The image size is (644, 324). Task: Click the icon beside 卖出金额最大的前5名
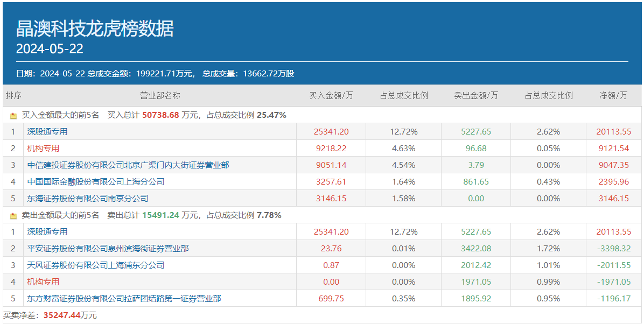tap(13, 216)
